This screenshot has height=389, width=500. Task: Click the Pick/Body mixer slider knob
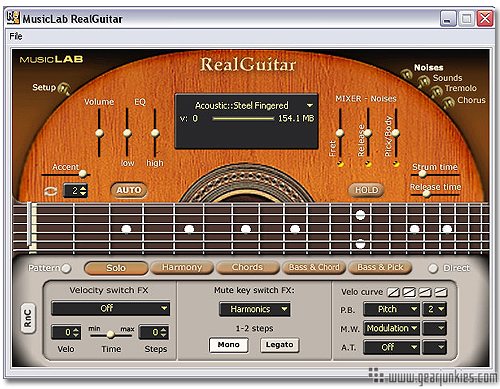click(396, 133)
